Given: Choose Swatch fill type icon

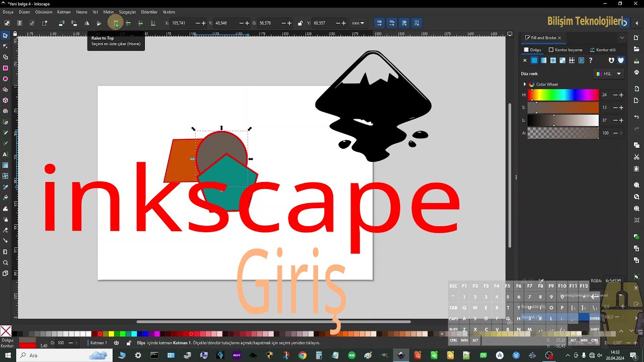Looking at the screenshot, I should coord(581,60).
